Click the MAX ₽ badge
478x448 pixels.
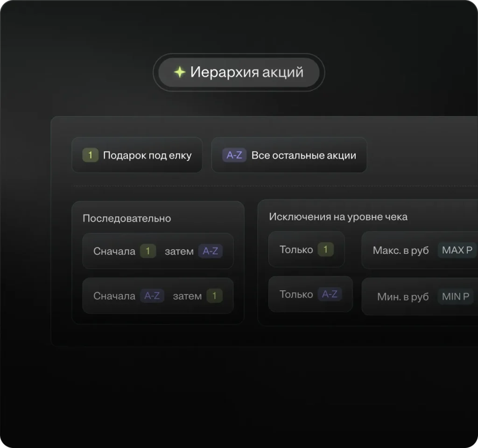[x=457, y=250]
